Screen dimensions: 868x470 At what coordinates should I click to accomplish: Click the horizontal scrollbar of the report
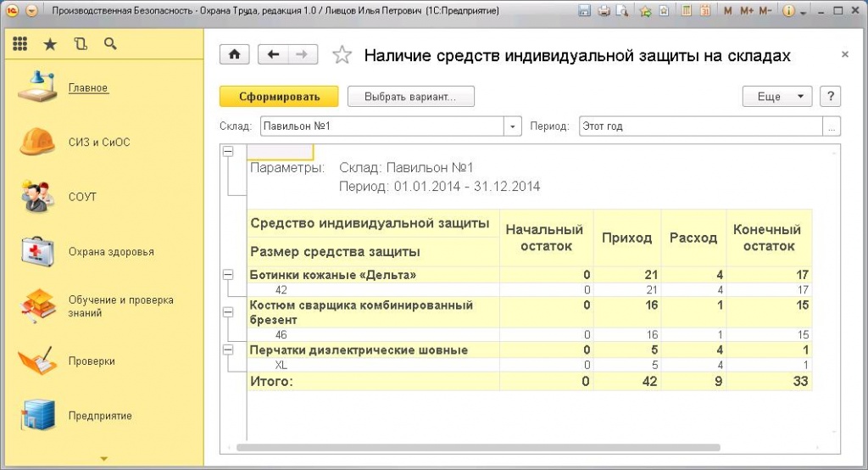click(478, 447)
